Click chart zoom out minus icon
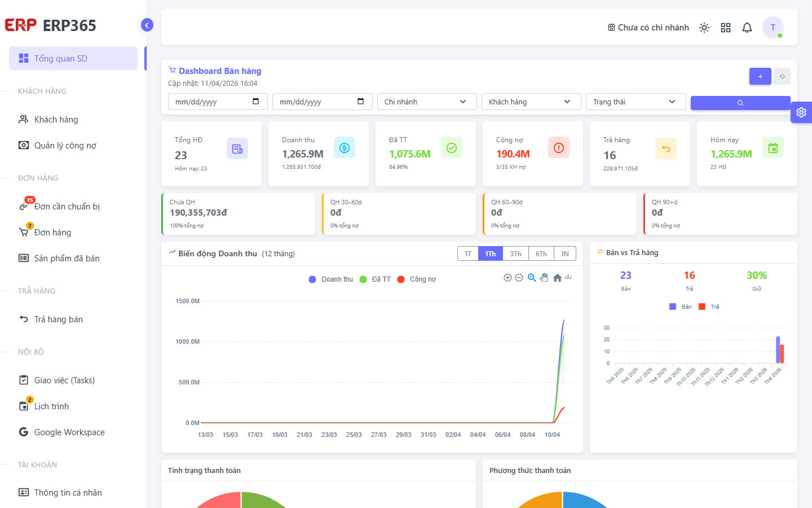The width and height of the screenshot is (812, 508). tap(519, 278)
